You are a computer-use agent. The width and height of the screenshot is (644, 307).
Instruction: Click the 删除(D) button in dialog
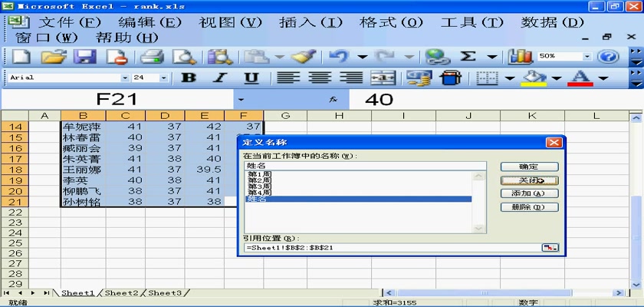[528, 207]
